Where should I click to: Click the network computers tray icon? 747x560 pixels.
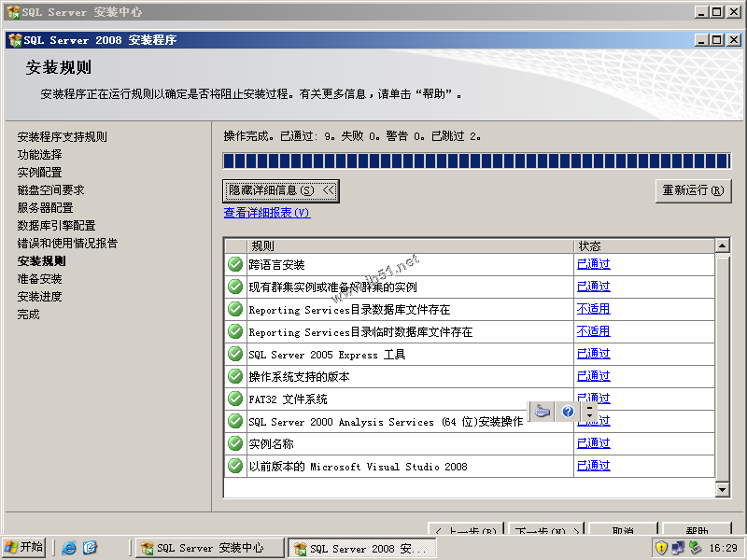[678, 548]
